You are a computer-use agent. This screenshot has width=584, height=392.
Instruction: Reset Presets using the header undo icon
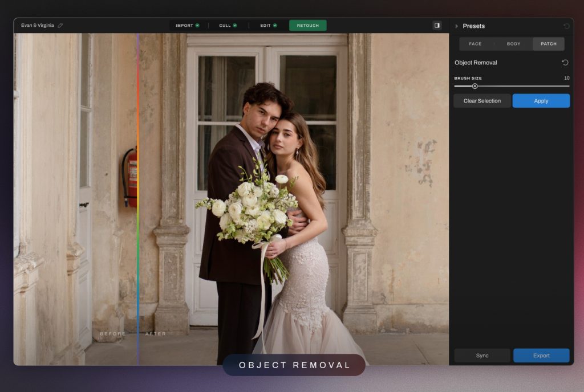[x=566, y=26]
